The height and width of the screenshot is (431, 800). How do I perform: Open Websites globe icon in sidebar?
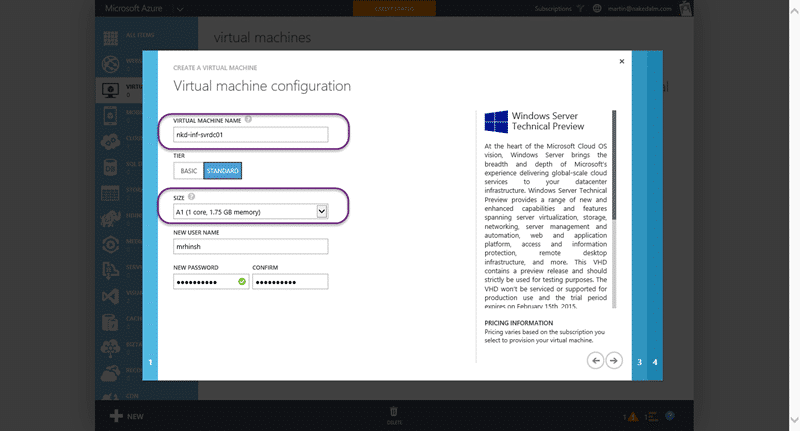(x=111, y=64)
